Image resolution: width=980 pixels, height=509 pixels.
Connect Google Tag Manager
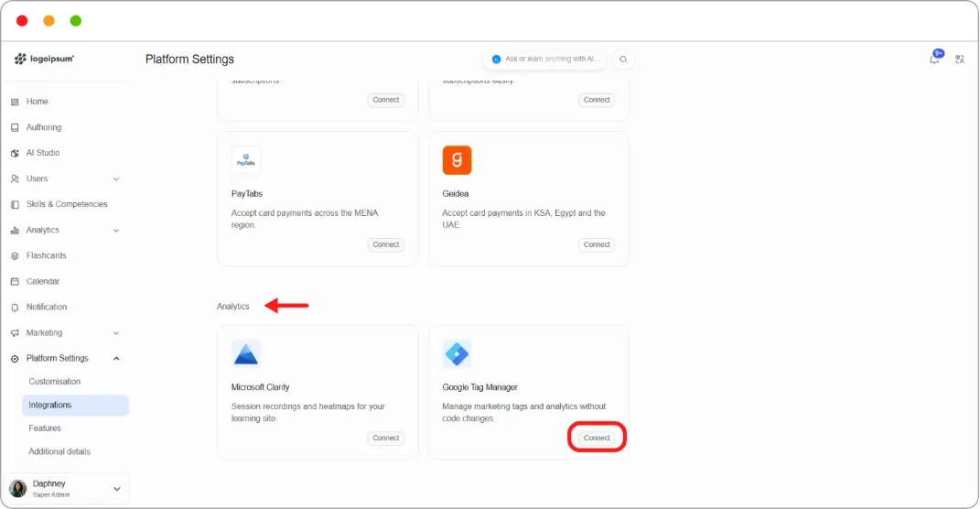tap(597, 438)
